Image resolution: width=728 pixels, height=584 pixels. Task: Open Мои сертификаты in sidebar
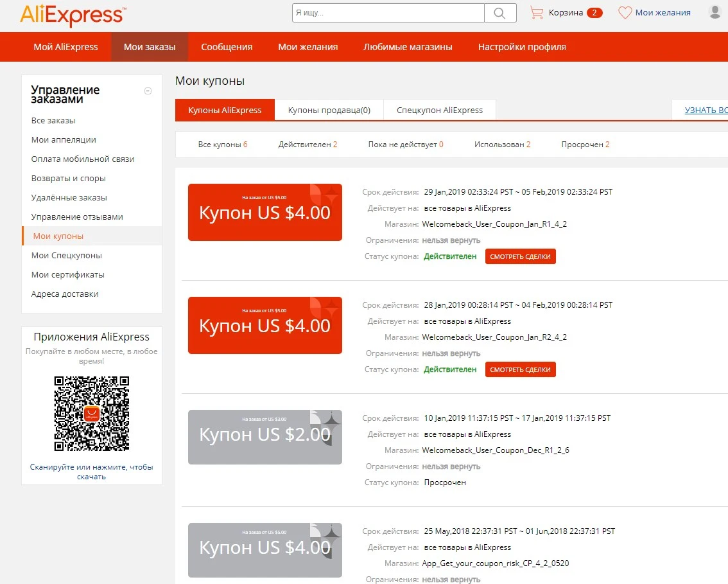68,274
